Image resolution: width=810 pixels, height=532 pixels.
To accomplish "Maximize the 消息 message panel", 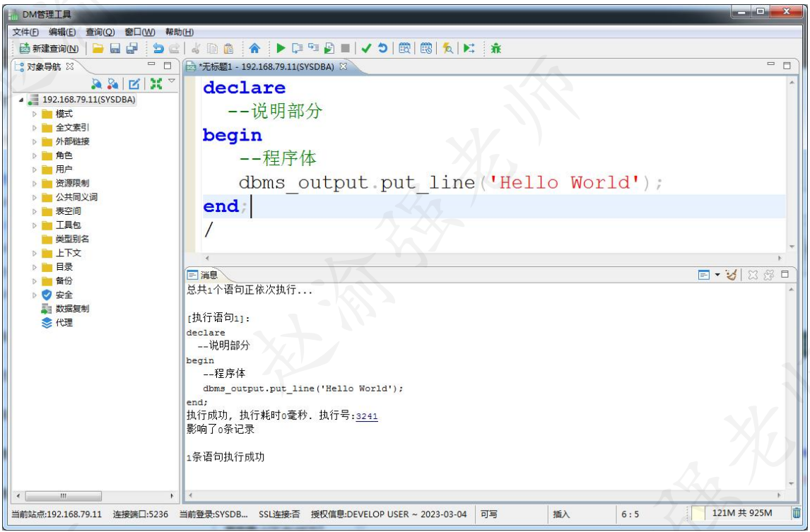I will point(785,274).
